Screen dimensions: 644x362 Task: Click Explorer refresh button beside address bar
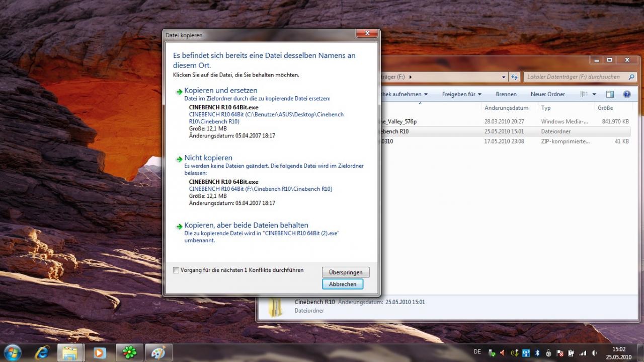[514, 77]
